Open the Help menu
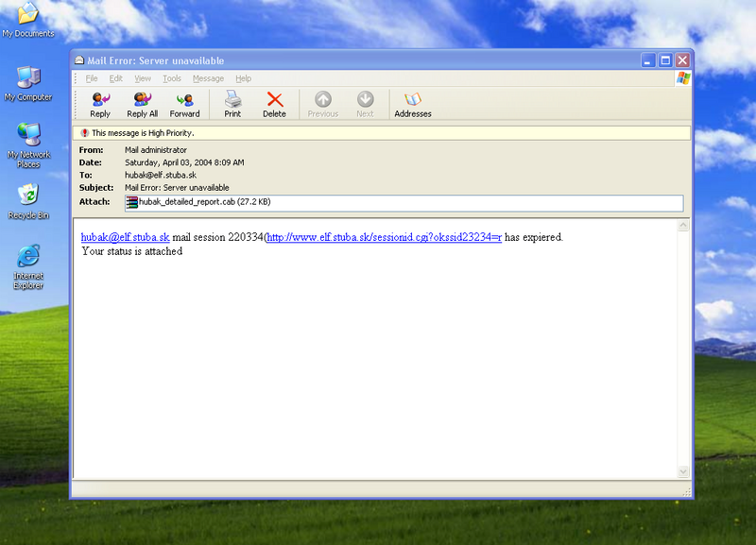 tap(244, 78)
